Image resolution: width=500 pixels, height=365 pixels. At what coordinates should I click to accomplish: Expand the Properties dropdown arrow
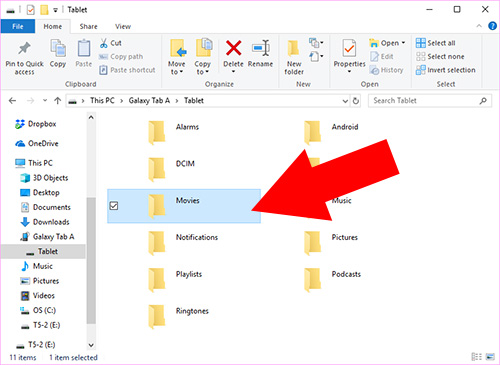coord(349,71)
